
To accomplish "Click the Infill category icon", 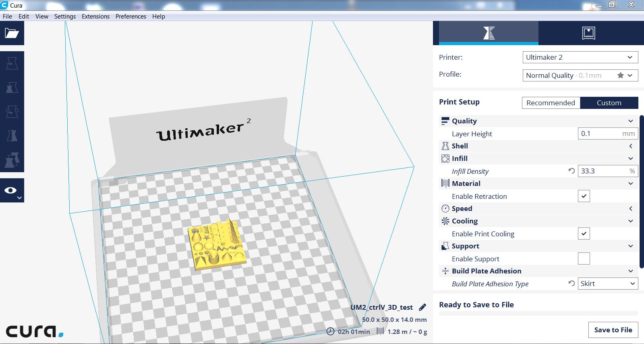I will [445, 158].
